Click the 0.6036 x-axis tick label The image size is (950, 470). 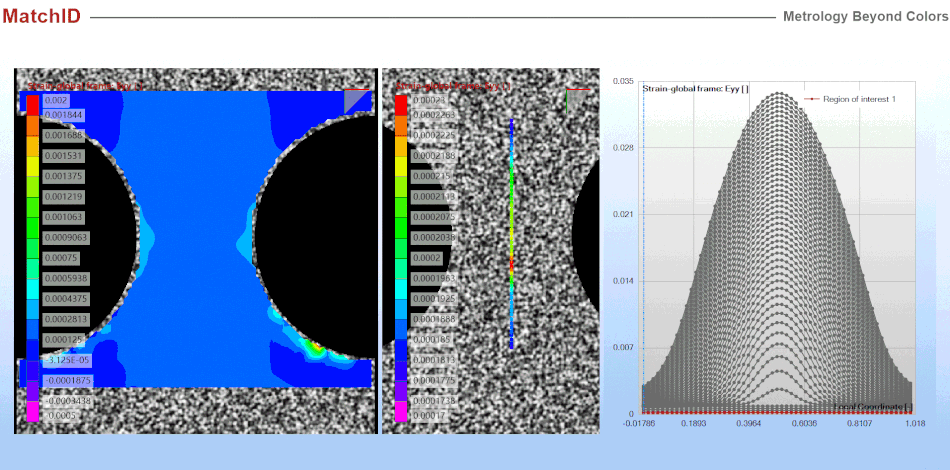coord(803,423)
